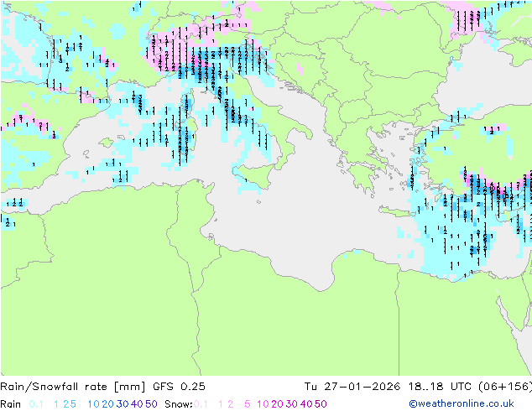
Task: Click the "GFS 0.25" model label
Action: point(179,387)
